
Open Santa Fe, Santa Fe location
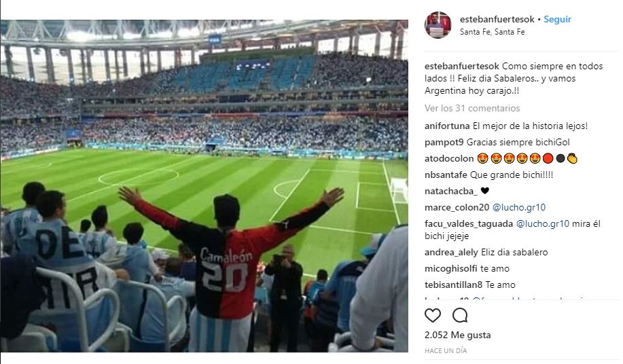(x=493, y=32)
